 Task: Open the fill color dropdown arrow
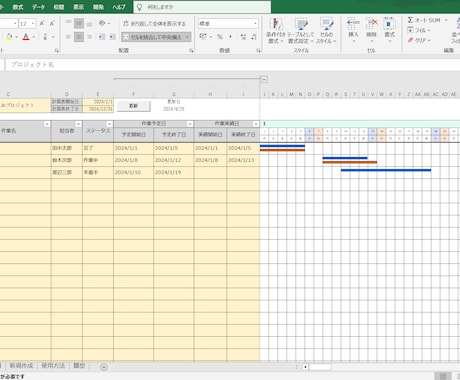click(x=16, y=37)
